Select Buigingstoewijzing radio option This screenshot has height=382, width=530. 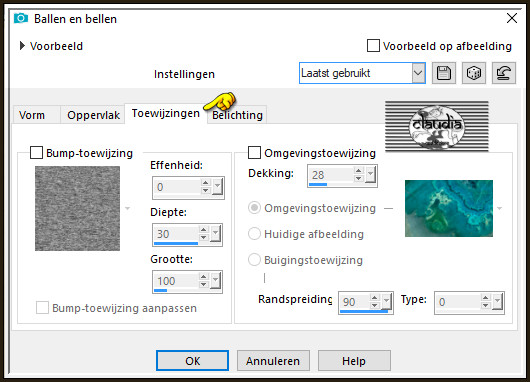click(254, 260)
